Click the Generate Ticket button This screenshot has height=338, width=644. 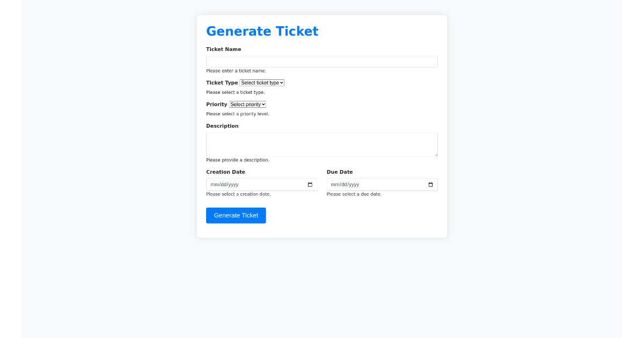pyautogui.click(x=236, y=215)
